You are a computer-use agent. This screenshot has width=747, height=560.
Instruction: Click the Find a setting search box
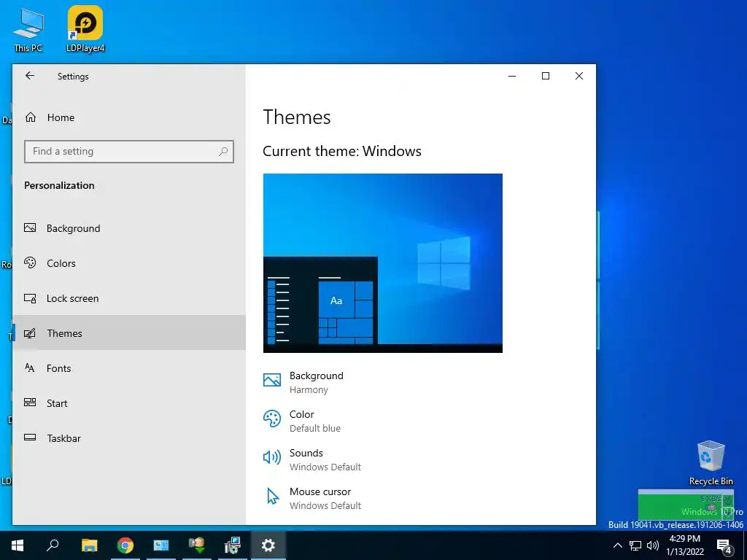(x=128, y=152)
